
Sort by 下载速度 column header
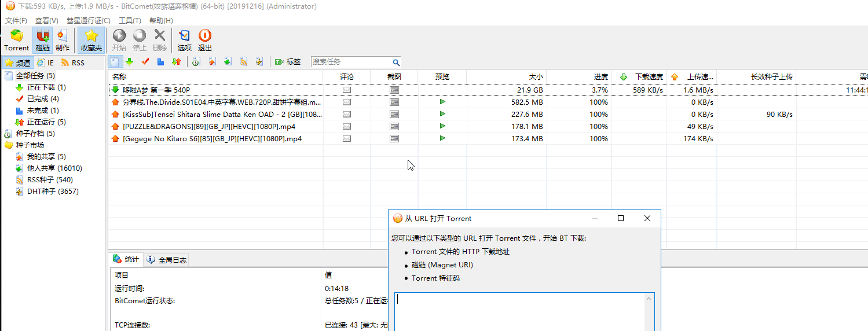tap(639, 76)
